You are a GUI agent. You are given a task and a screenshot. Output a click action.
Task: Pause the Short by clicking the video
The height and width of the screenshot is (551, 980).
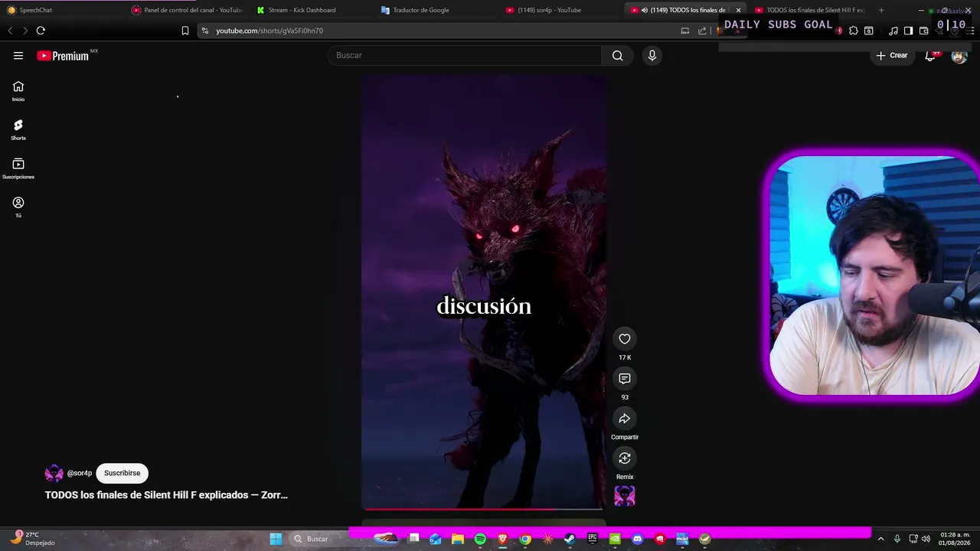[x=484, y=291]
